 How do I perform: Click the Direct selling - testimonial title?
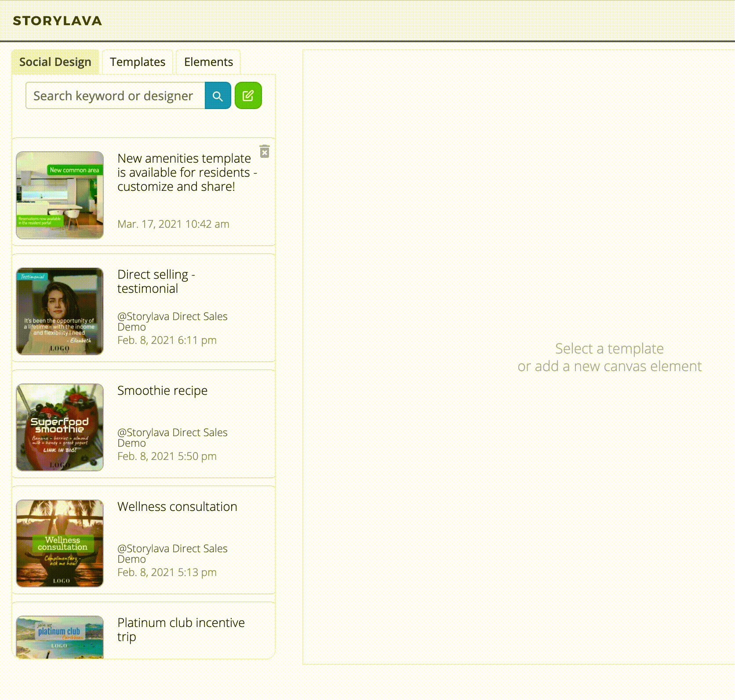(x=156, y=281)
